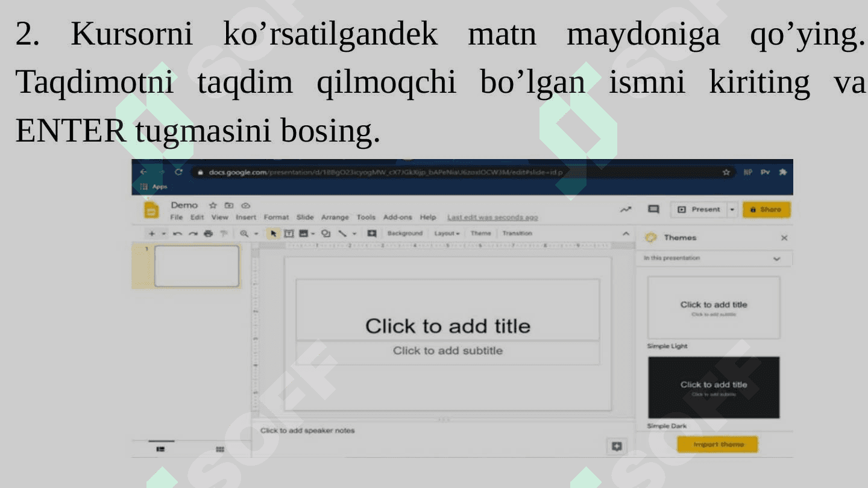868x488 pixels.
Task: Close the Themes panel
Action: (x=784, y=238)
